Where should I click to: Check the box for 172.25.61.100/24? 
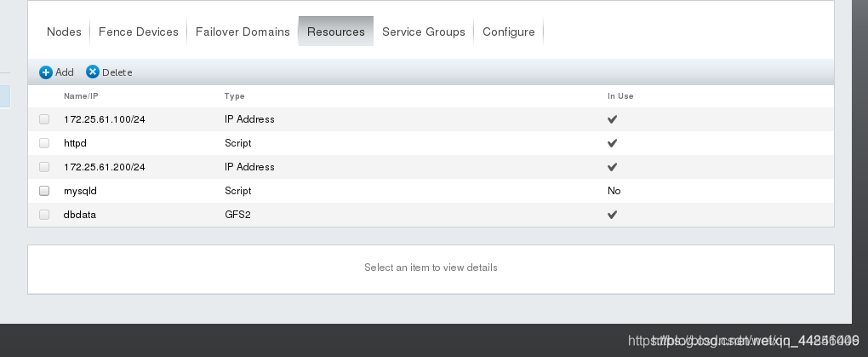(x=44, y=119)
